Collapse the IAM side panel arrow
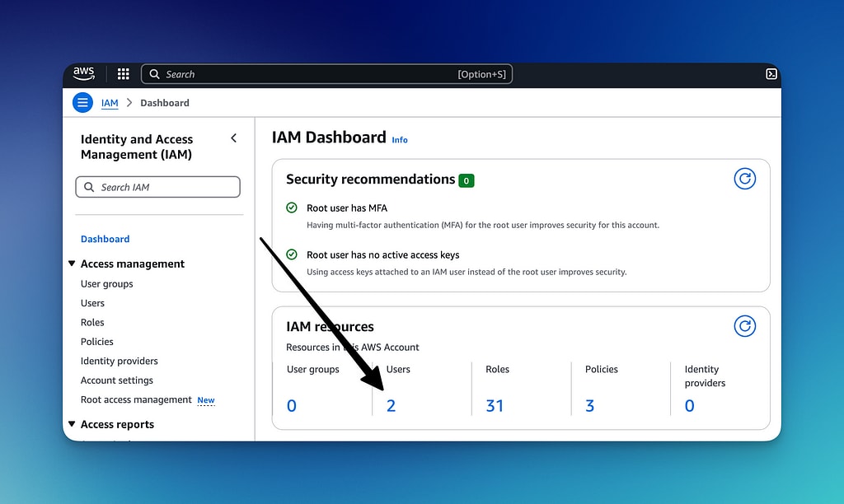This screenshot has height=504, width=844. point(233,138)
